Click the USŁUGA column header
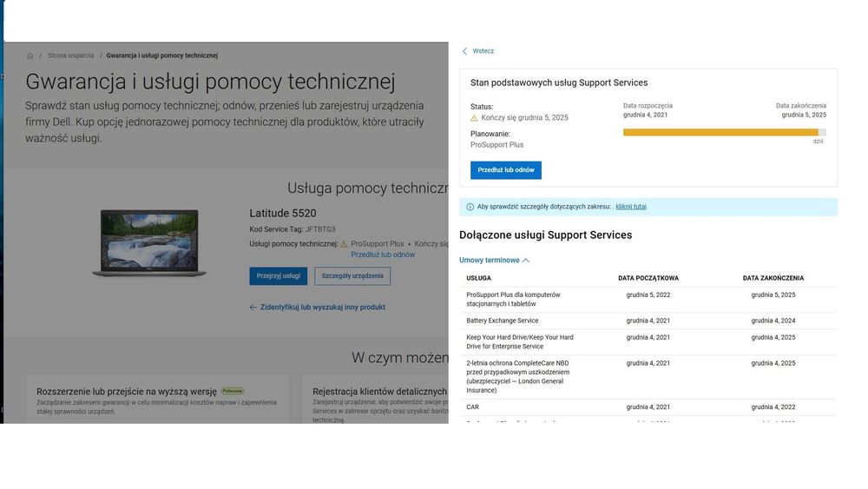 click(x=478, y=278)
